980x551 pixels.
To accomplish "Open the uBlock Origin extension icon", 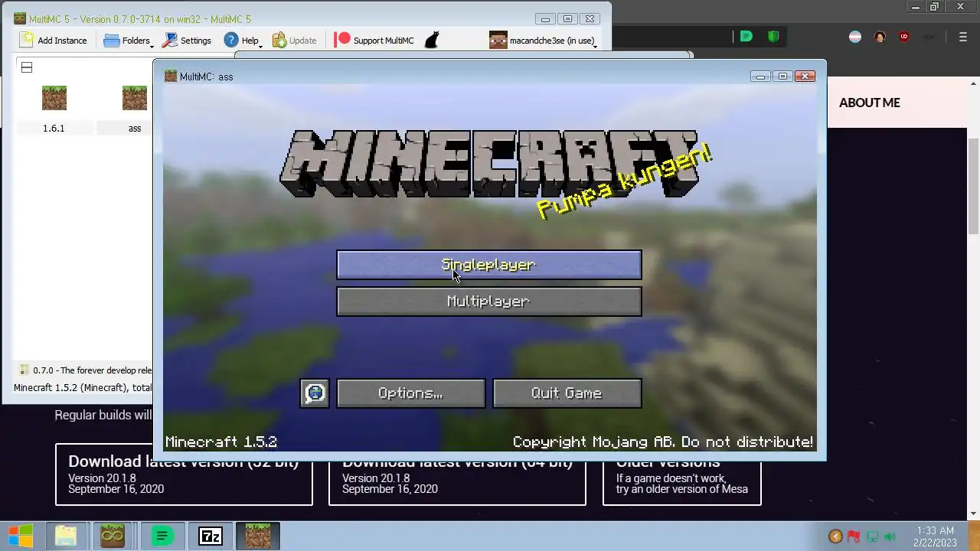I will point(904,37).
